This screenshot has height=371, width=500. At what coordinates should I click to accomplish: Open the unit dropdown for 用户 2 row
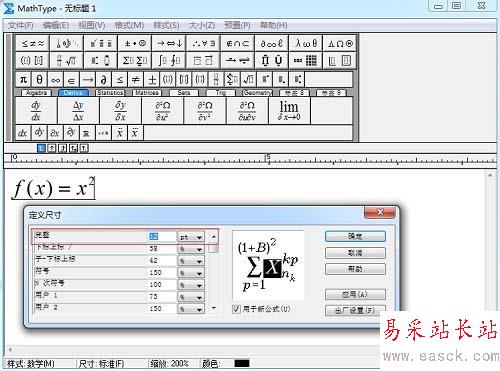(191, 309)
